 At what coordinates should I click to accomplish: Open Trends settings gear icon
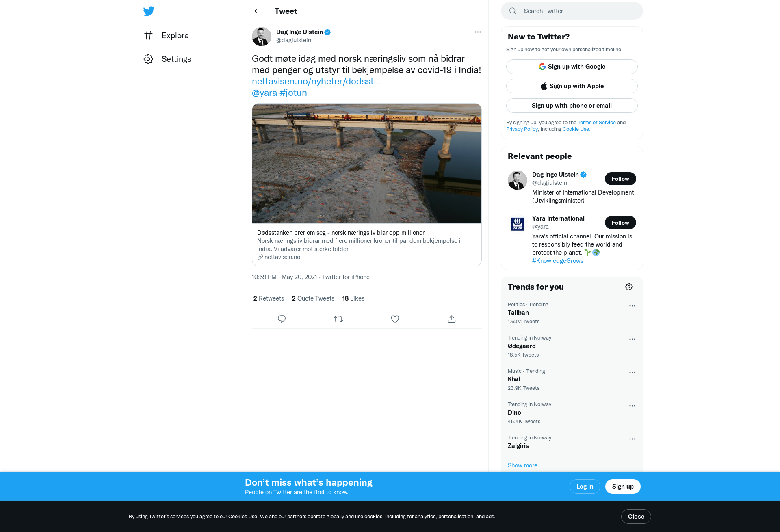pyautogui.click(x=629, y=287)
